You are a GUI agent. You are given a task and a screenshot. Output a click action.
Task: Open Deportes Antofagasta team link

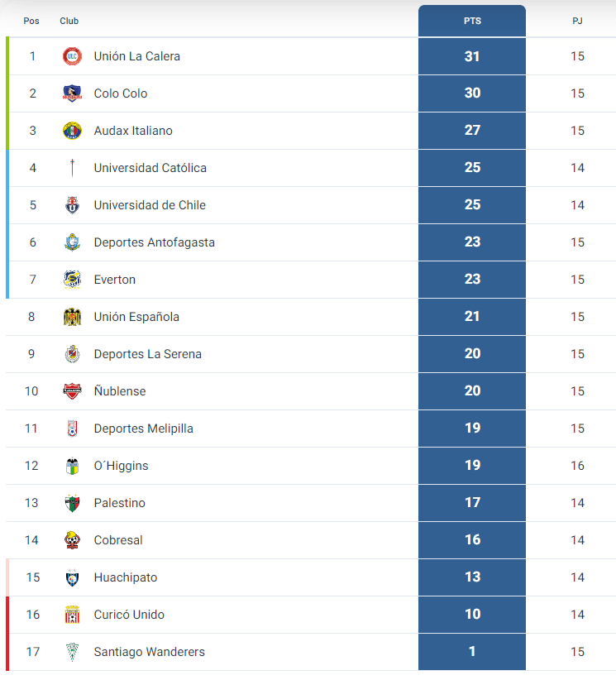pos(155,242)
